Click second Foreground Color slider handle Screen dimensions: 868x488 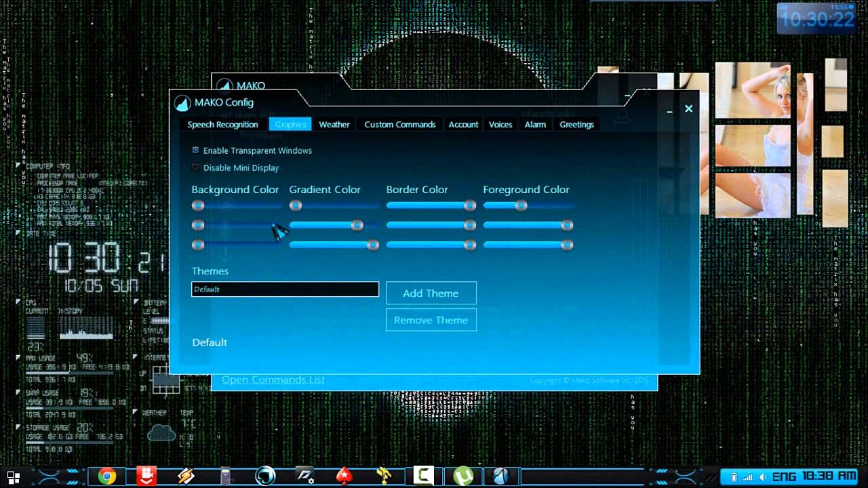click(x=567, y=225)
